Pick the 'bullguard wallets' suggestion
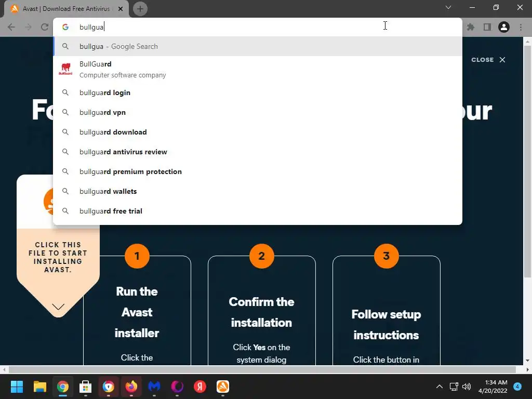Screen dimensions: 532x399 [x=258, y=191]
